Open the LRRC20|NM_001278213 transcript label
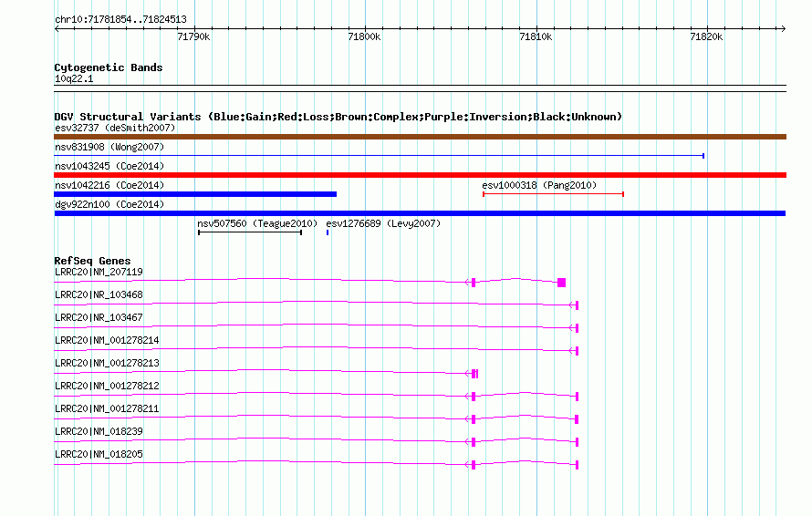Image resolution: width=812 pixels, height=516 pixels. pos(107,363)
